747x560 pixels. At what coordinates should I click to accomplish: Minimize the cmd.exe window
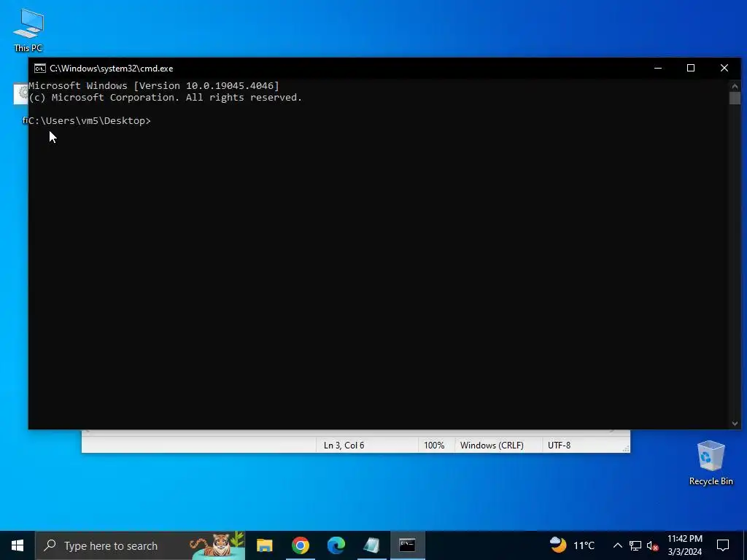(658, 68)
